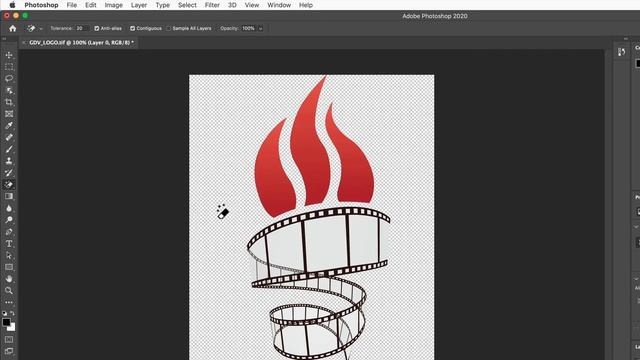Swap foreground and background colors
The height and width of the screenshot is (360, 640).
(x=13, y=313)
